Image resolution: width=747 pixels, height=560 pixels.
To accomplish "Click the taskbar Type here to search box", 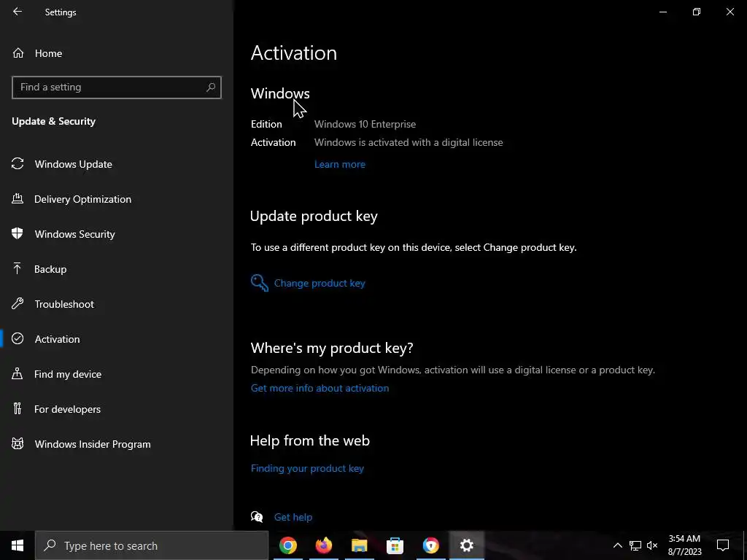I will [x=152, y=545].
